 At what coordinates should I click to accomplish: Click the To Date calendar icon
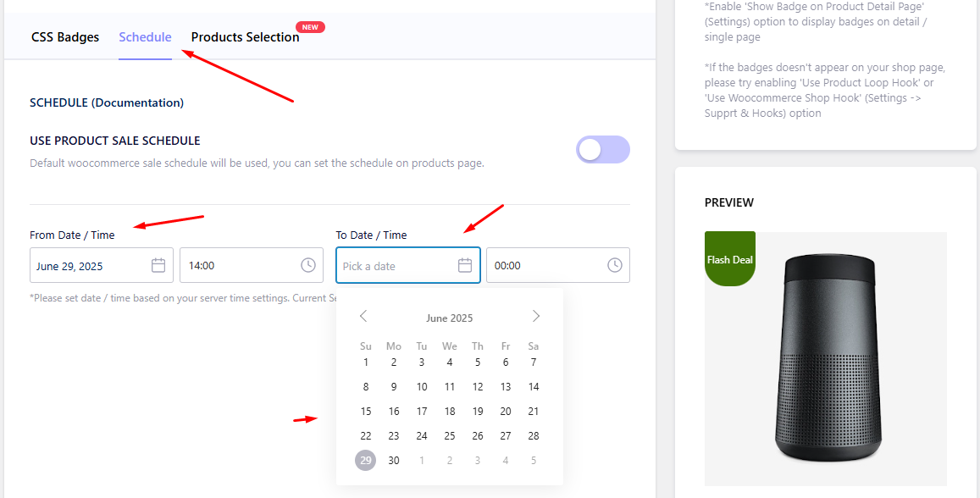pyautogui.click(x=465, y=266)
